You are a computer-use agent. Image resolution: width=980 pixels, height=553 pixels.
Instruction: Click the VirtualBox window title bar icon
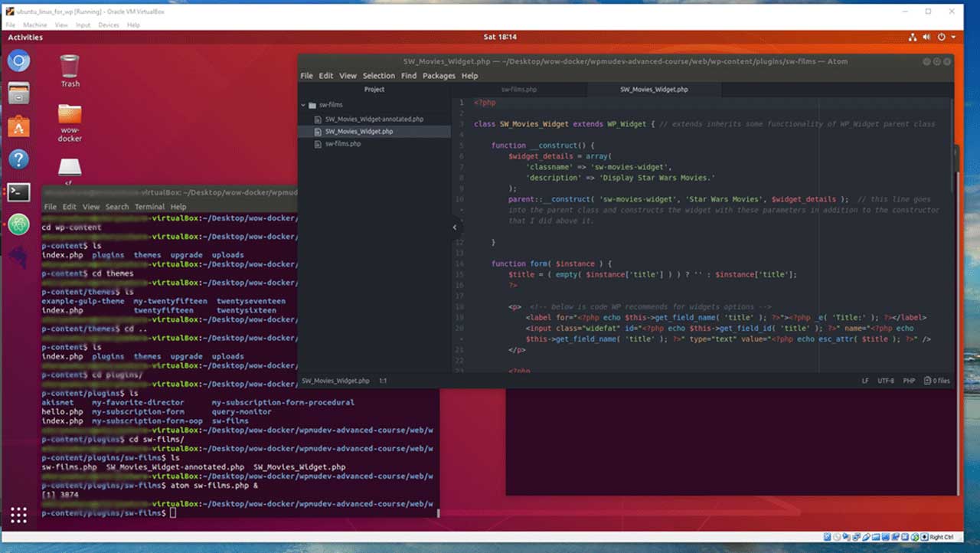tap(10, 11)
